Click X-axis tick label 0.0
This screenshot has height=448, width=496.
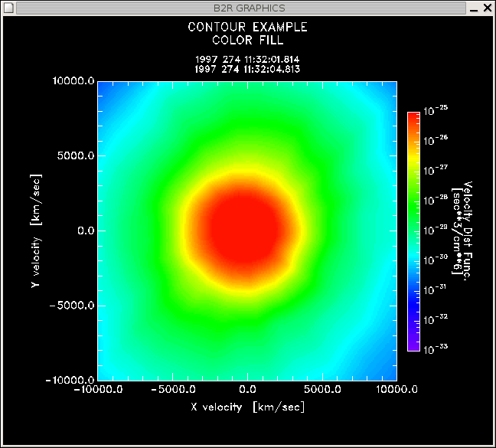pyautogui.click(x=248, y=390)
